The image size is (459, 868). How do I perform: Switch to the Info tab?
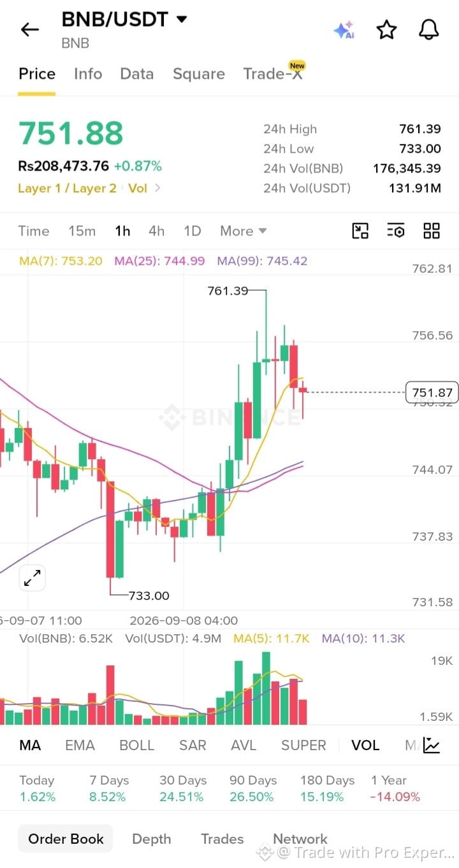88,74
